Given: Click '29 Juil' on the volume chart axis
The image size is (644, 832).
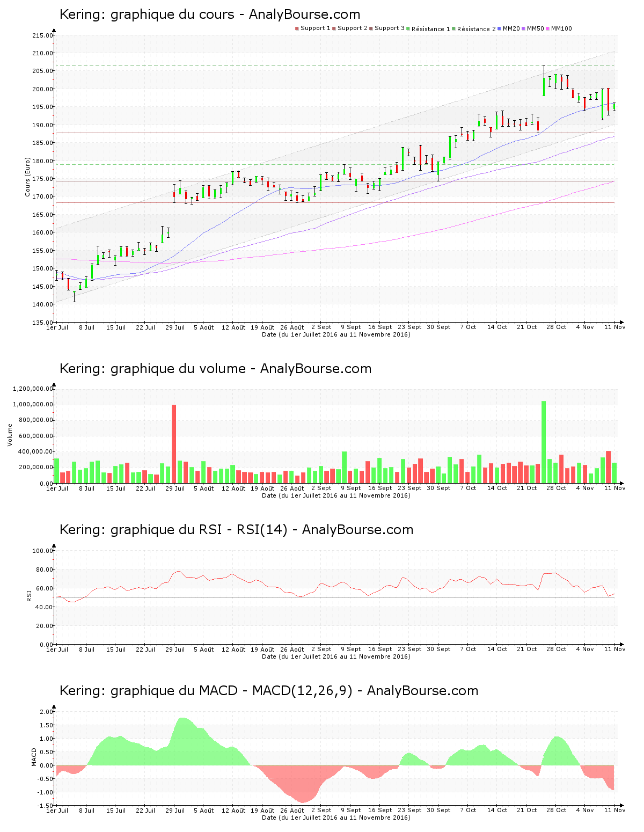Looking at the screenshot, I should click(175, 488).
